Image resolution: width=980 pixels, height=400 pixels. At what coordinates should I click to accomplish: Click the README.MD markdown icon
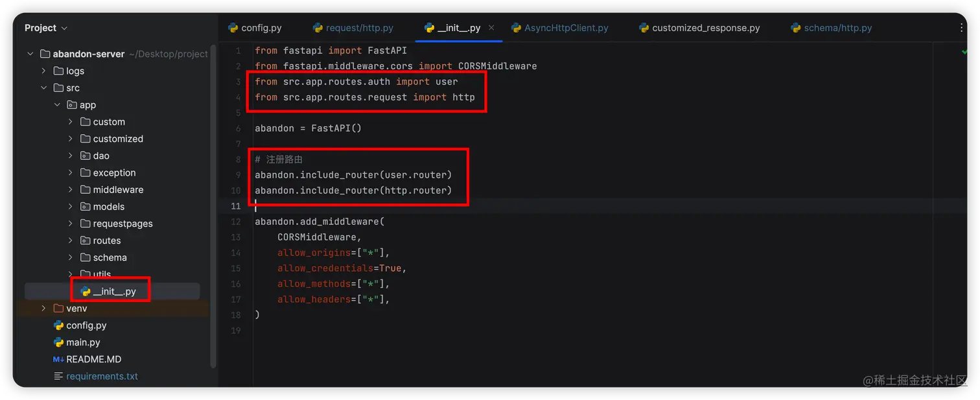58,359
